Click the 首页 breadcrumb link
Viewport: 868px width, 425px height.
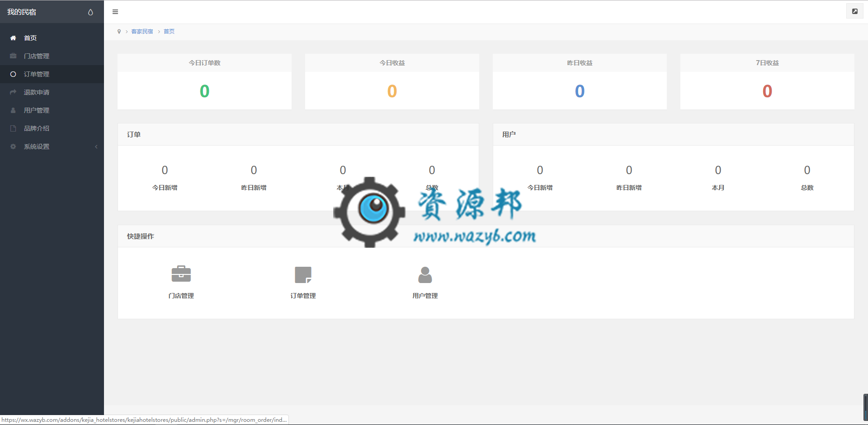click(x=169, y=32)
